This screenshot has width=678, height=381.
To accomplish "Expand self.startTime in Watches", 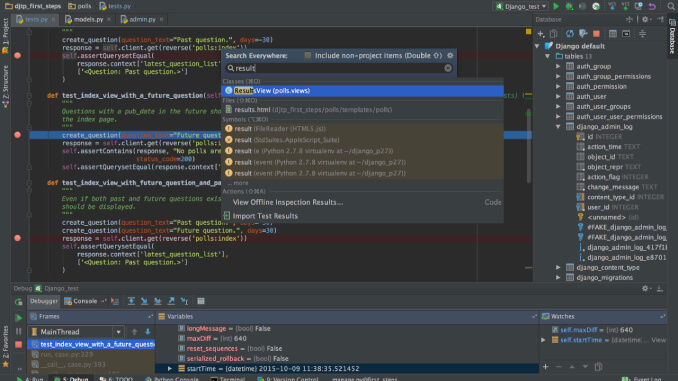I will [544, 340].
